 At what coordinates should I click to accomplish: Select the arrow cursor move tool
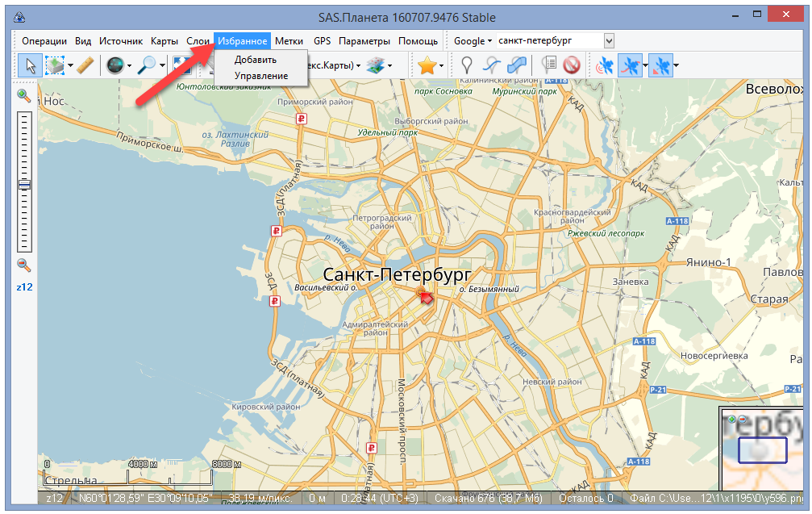click(x=30, y=66)
